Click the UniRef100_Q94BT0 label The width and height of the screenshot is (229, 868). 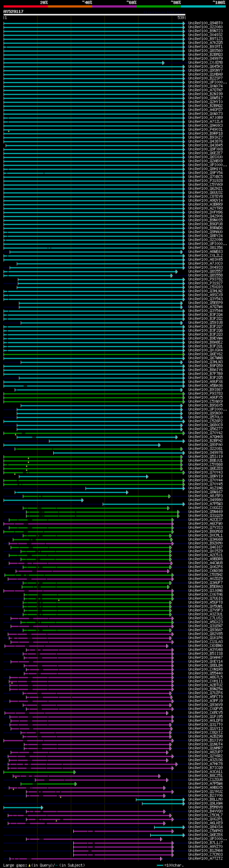coord(205,23)
